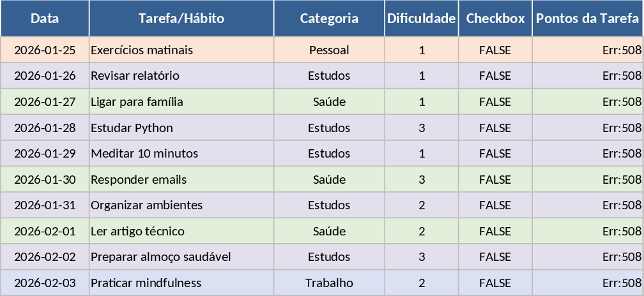Click the 'Categoria' column header
Viewport: 644px width, 296px height.
click(x=329, y=18)
